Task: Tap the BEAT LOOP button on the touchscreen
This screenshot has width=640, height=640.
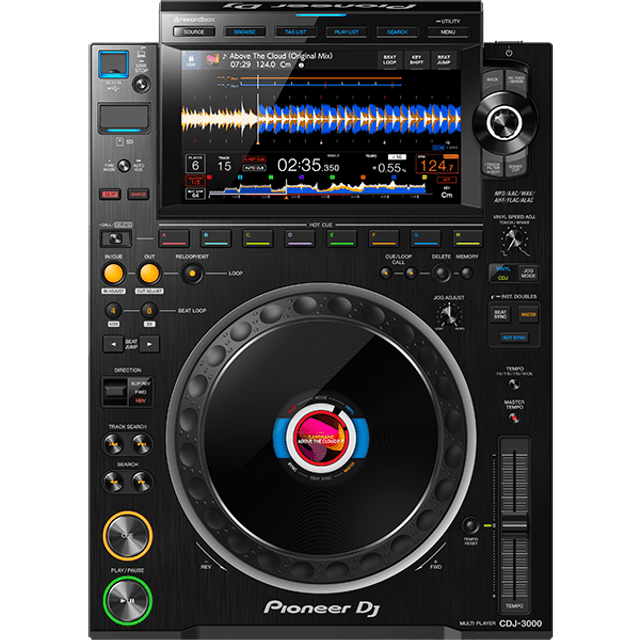Action: pyautogui.click(x=390, y=60)
